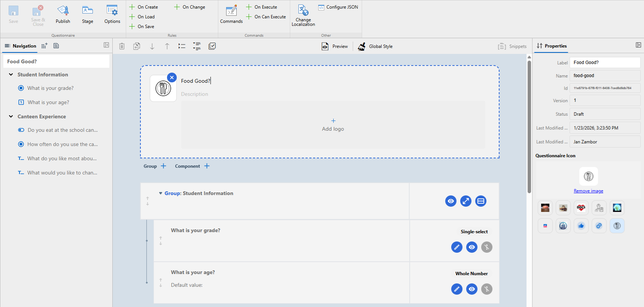Select the thumbs-up questionnaire icon thumbnail
This screenshot has width=644, height=307.
pos(581,226)
